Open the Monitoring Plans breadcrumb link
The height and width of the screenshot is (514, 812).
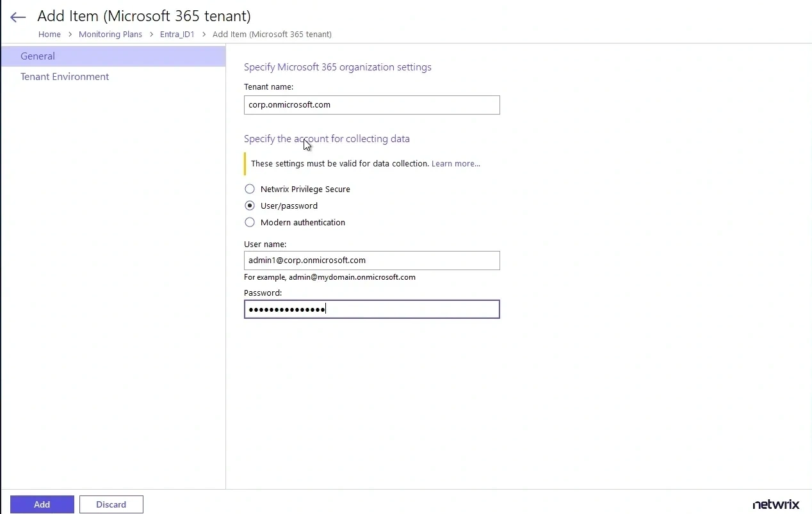[x=110, y=34]
